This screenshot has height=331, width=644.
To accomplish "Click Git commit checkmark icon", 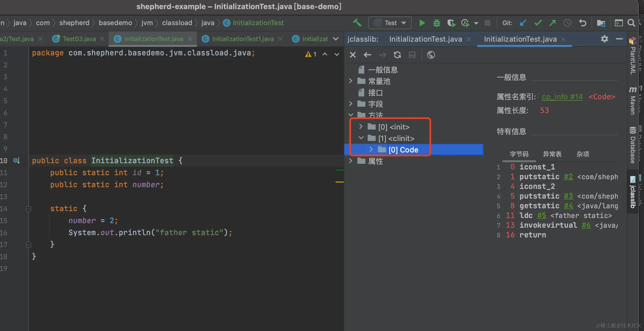I will 538,23.
